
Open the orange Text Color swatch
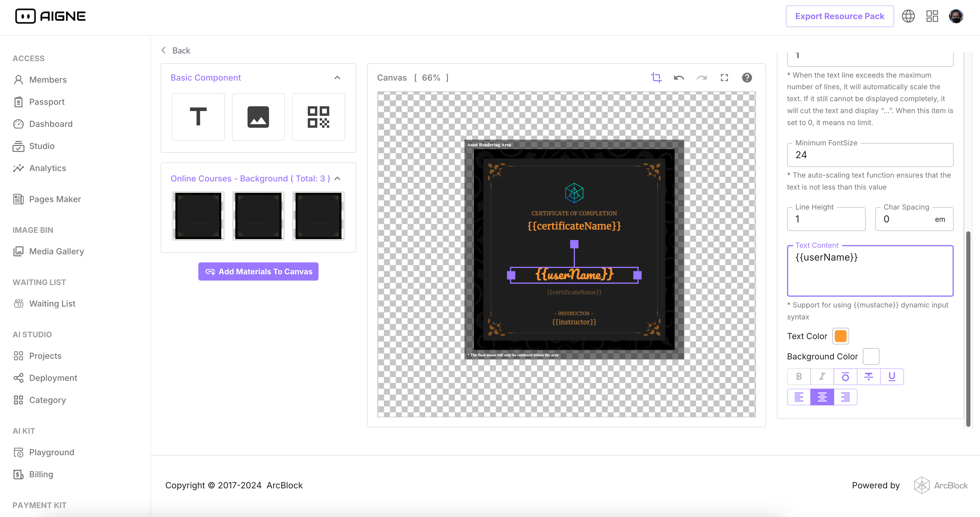click(x=840, y=336)
